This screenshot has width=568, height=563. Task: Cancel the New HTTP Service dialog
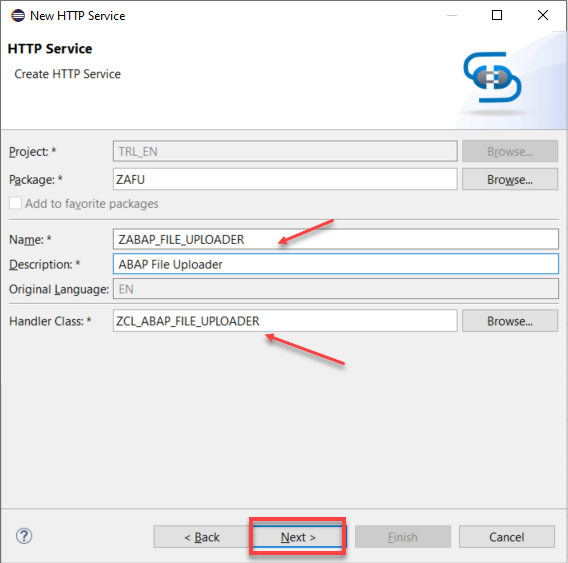click(506, 537)
